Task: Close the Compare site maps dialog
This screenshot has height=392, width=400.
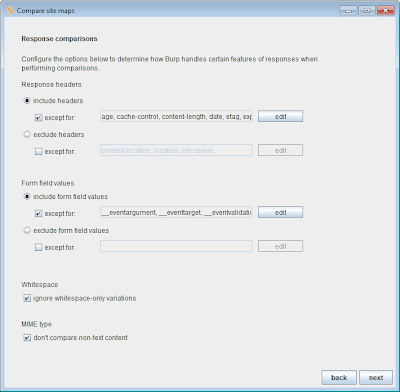Action: tap(386, 10)
